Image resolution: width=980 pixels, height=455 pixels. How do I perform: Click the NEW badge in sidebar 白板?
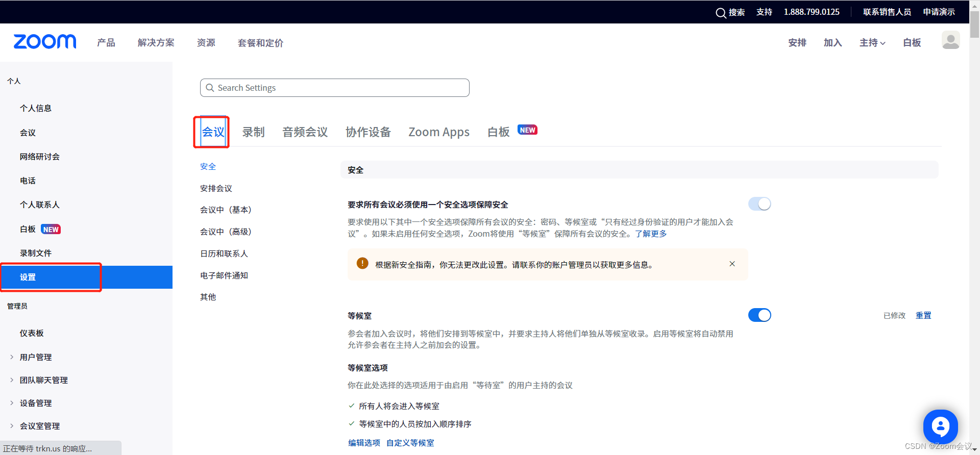point(51,230)
